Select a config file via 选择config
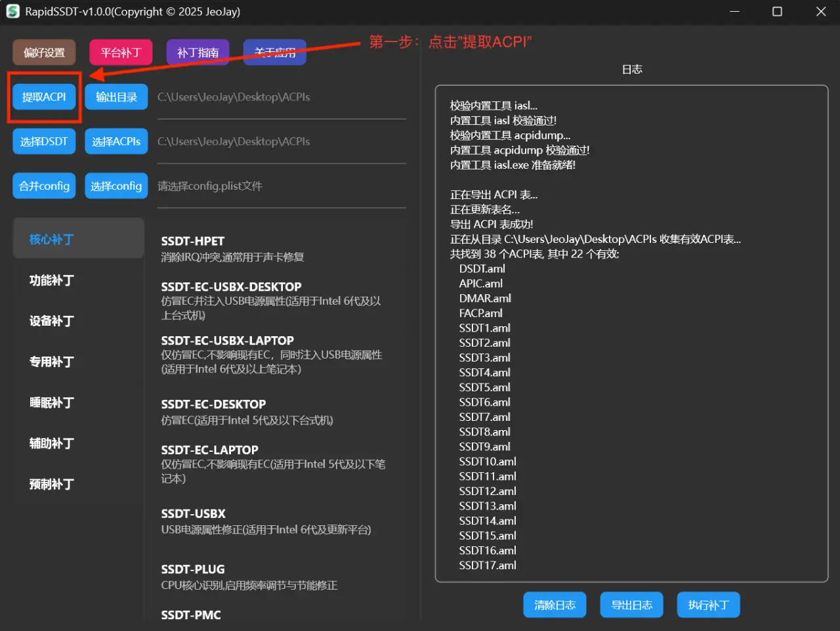 116,186
